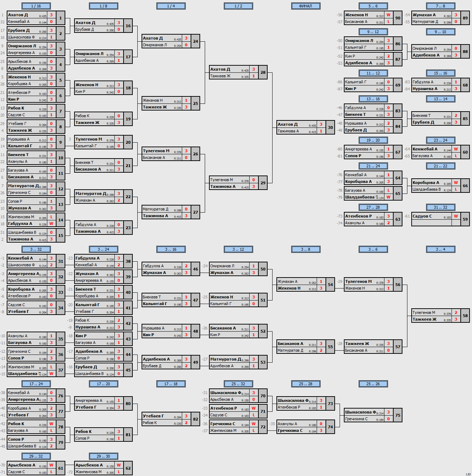Select the "15 .. 16" placement header
Image resolution: width=472 pixels, height=476 pixels.
coord(441,73)
